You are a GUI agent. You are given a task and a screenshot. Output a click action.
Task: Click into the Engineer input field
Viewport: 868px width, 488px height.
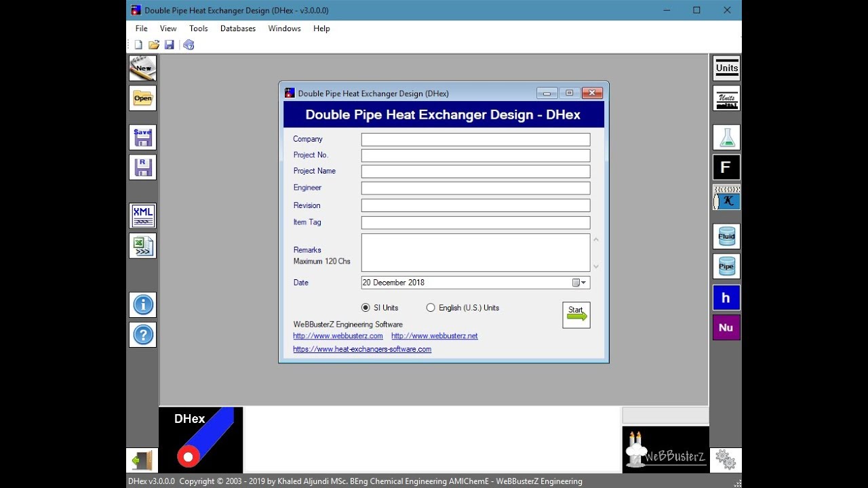point(475,188)
